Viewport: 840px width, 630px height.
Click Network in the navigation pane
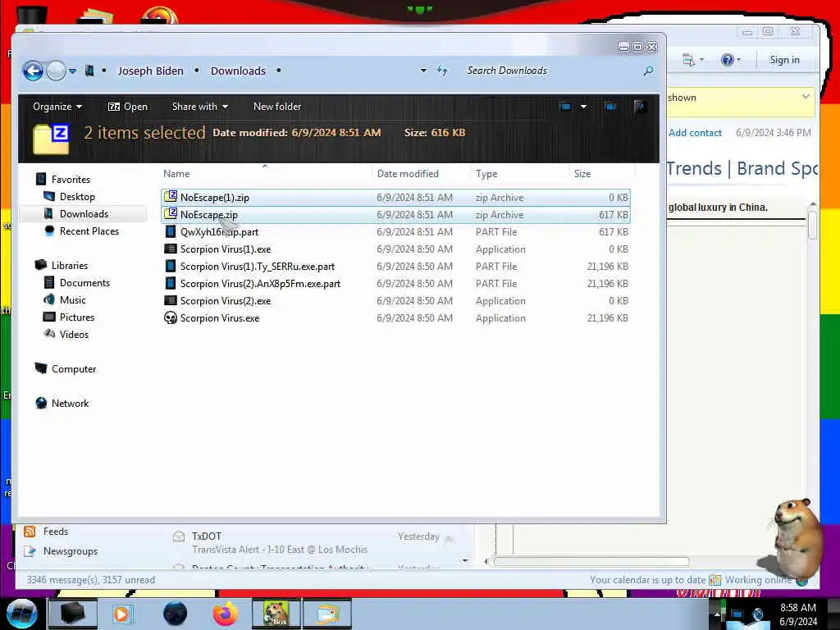[71, 403]
